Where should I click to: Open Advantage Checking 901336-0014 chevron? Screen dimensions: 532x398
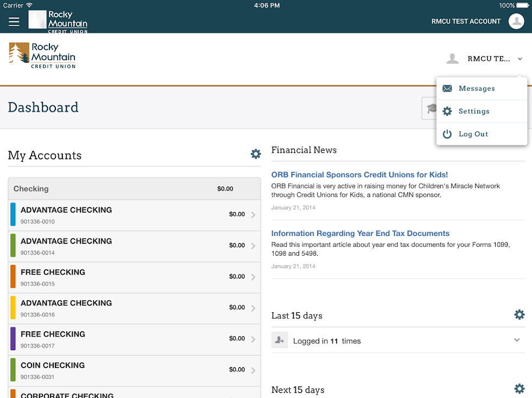(253, 246)
